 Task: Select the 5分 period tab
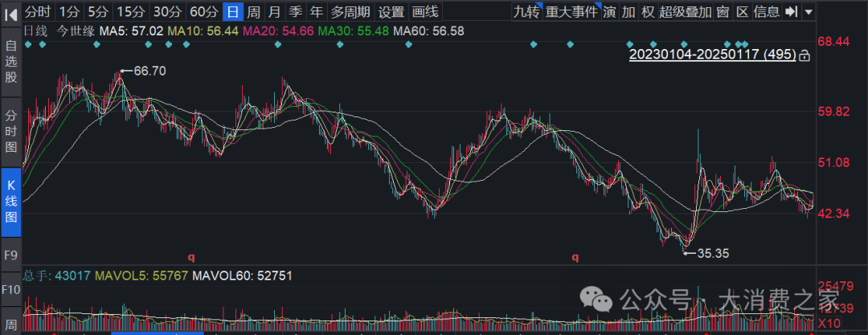coord(99,11)
